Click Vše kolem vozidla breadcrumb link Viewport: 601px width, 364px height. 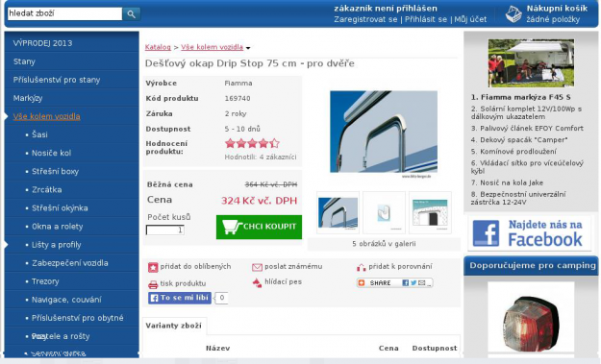pyautogui.click(x=212, y=47)
